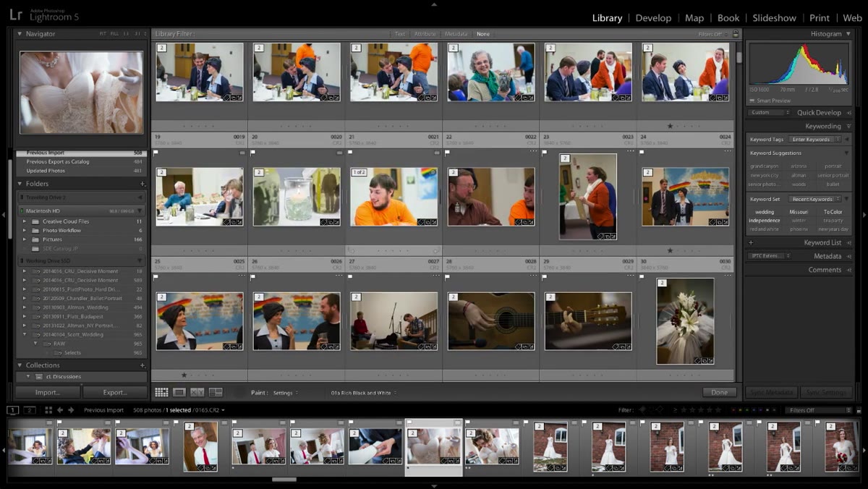The height and width of the screenshot is (489, 868).
Task: Open the Slideshow module
Action: (774, 18)
